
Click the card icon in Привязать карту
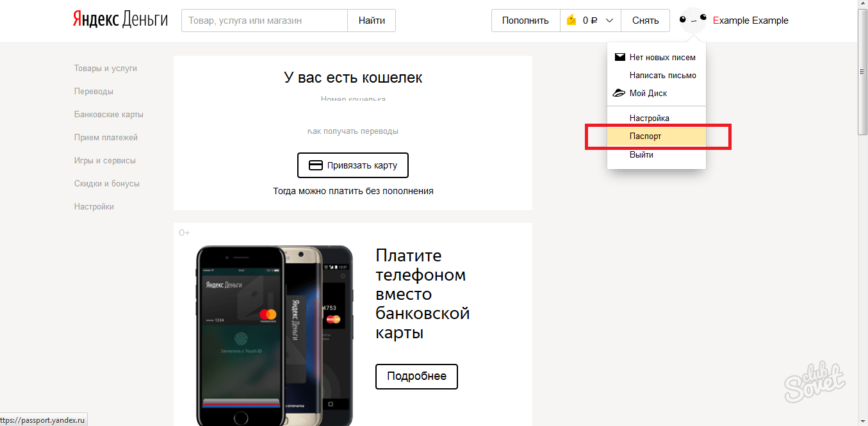click(315, 165)
